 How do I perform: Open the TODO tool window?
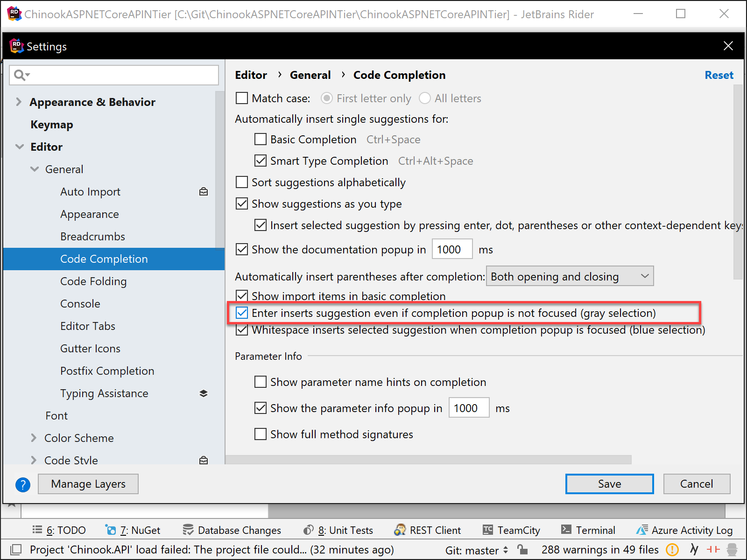pyautogui.click(x=59, y=530)
